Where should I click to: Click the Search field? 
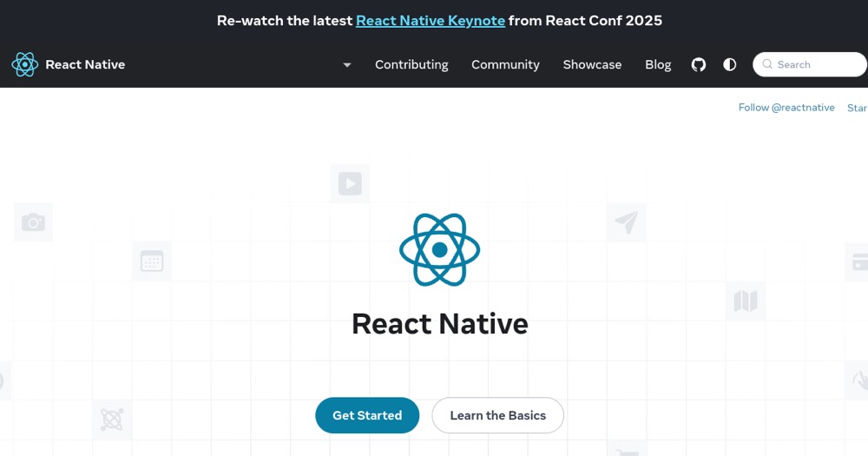(x=810, y=64)
